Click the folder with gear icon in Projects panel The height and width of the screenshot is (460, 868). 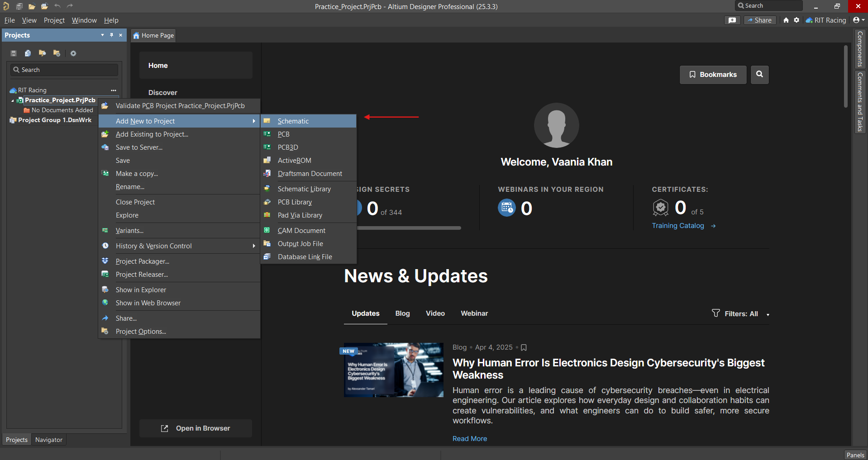point(57,53)
